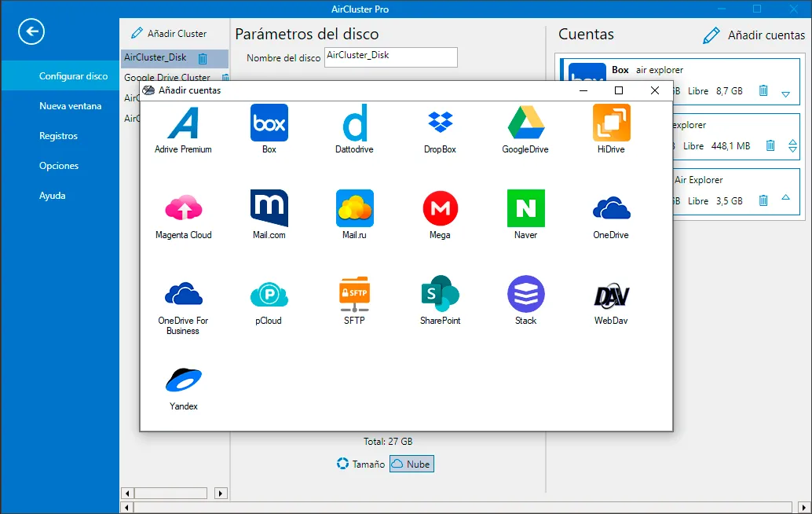Screen dimensions: 812x514
Task: Pick the Dattodrive icon
Action: [355, 123]
